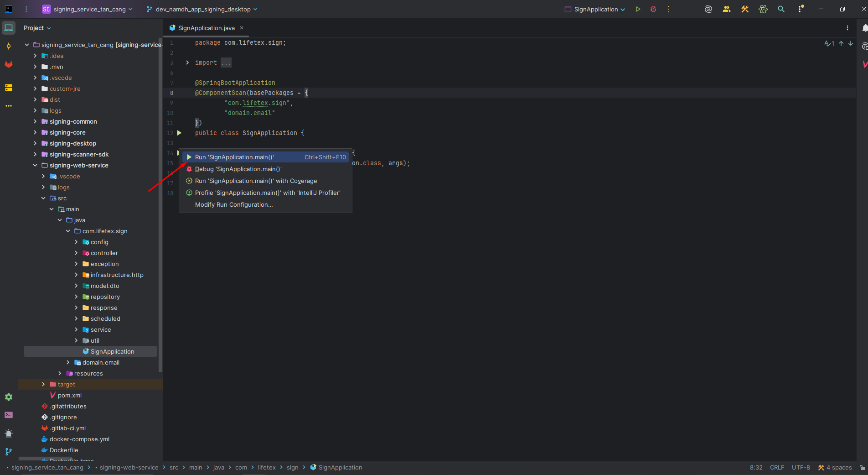Open the Git tool window icon
The height and width of the screenshot is (475, 868).
[x=9, y=452]
